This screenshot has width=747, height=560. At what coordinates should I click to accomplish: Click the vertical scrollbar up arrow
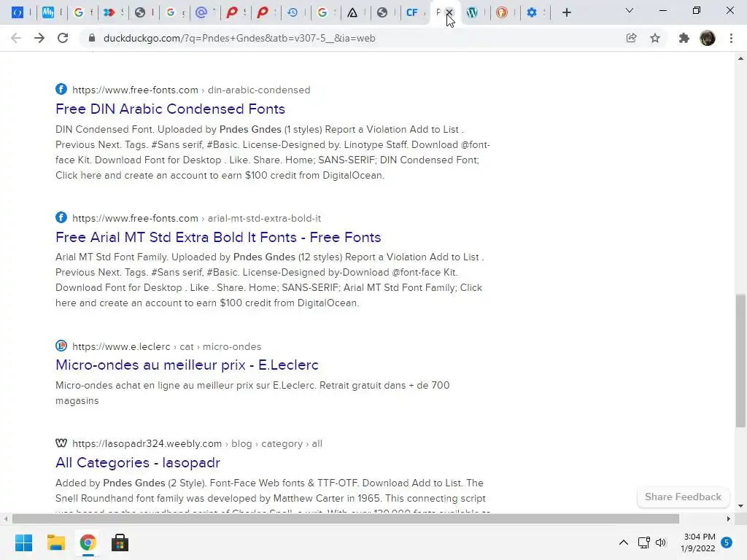(x=740, y=58)
